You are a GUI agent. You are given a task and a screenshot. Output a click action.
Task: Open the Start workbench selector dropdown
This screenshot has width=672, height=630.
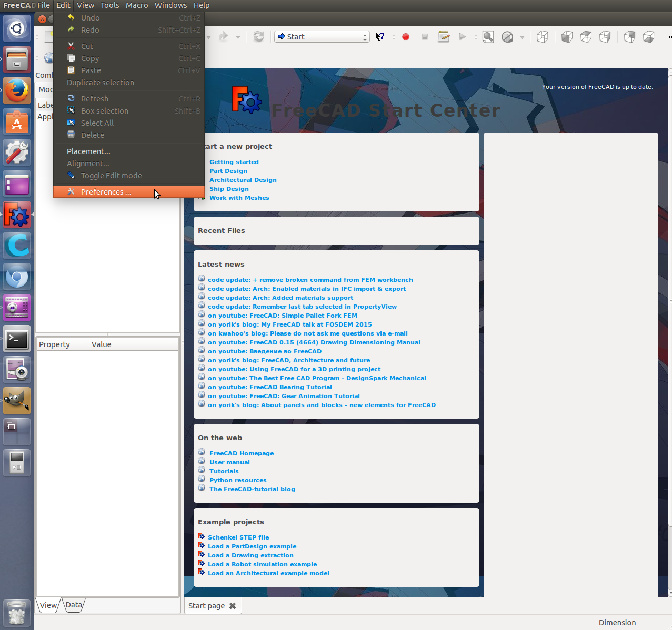pyautogui.click(x=322, y=37)
